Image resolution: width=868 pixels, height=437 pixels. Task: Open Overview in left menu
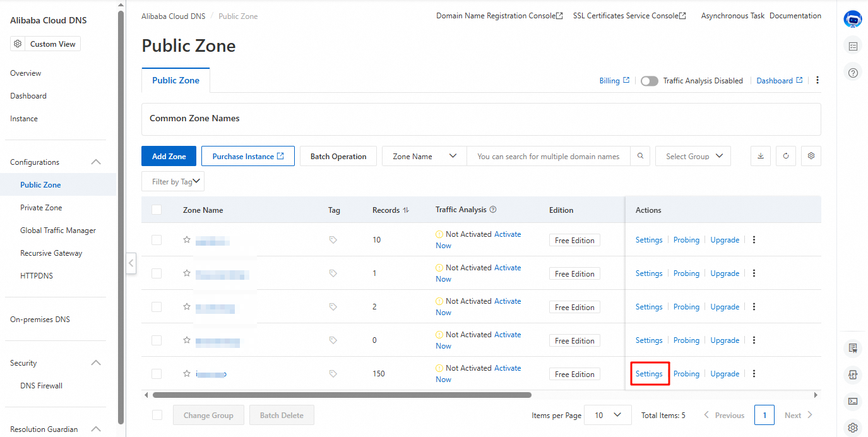tap(25, 73)
